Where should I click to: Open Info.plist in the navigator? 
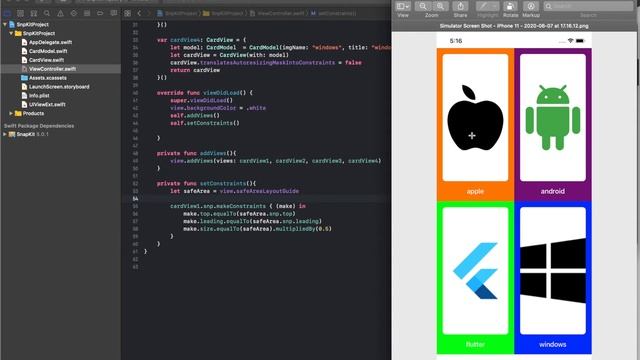[x=39, y=96]
